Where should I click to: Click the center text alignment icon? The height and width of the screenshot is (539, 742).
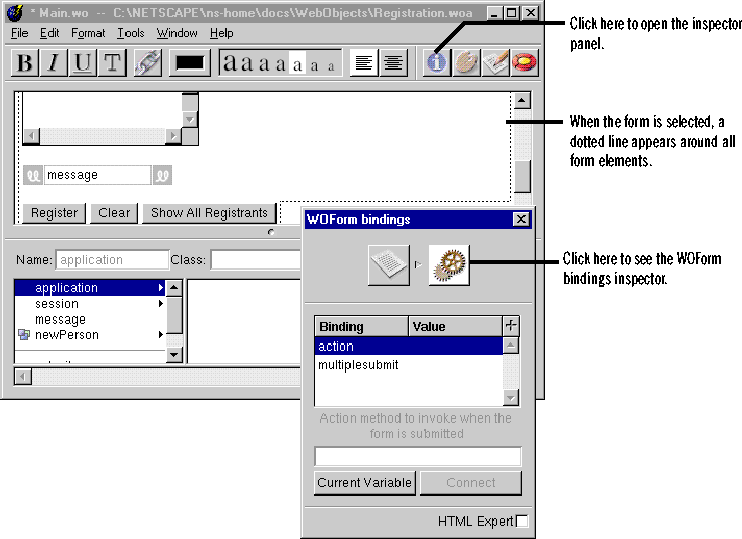392,63
